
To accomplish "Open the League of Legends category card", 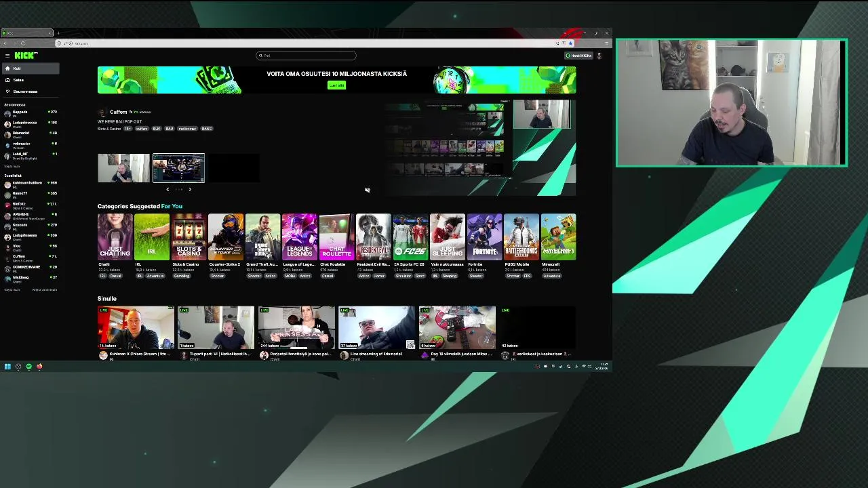I will pos(300,237).
